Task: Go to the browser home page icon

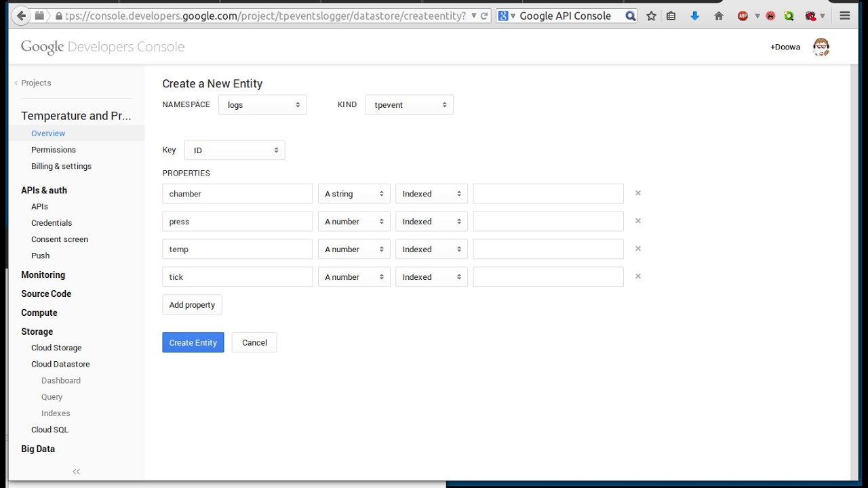Action: click(x=719, y=16)
